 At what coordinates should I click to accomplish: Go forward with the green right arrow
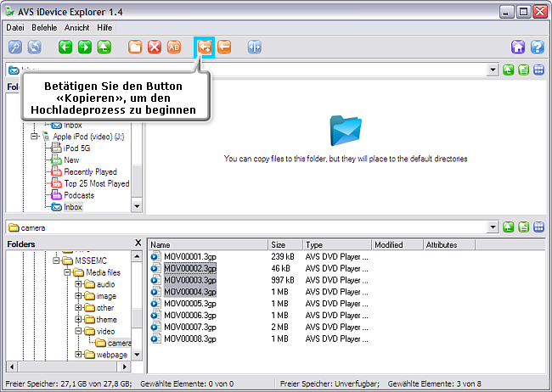[x=85, y=47]
